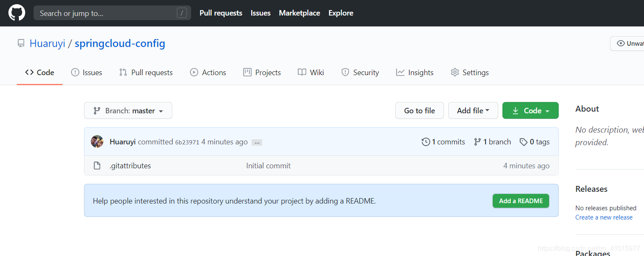Expand the Add file dropdown
This screenshot has height=256, width=644.
pyautogui.click(x=473, y=110)
